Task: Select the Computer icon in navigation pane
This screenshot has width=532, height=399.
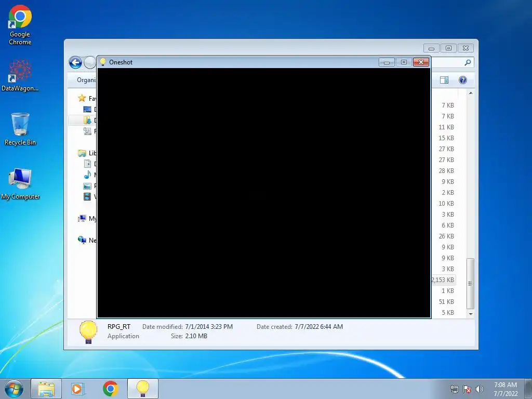Action: (x=82, y=218)
